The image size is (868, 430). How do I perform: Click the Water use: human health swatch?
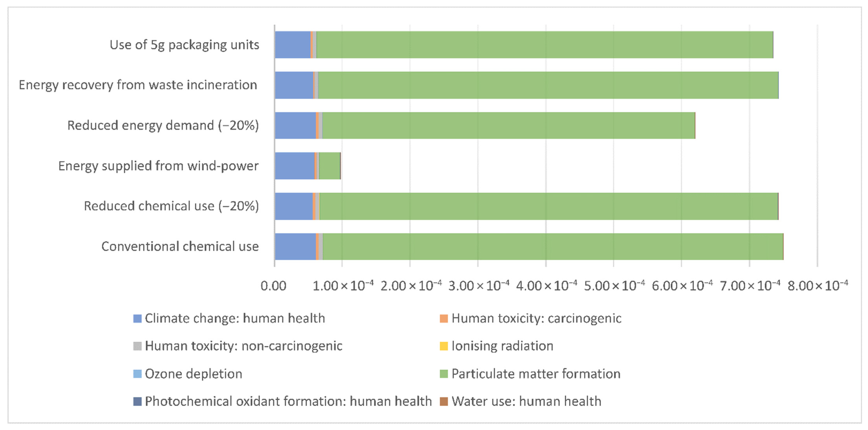point(444,401)
